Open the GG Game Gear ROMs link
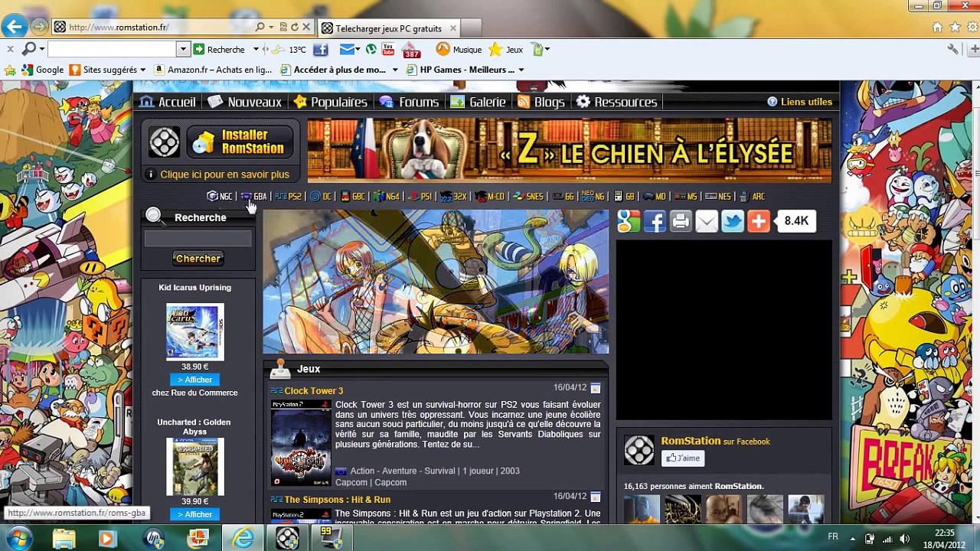 click(x=563, y=197)
